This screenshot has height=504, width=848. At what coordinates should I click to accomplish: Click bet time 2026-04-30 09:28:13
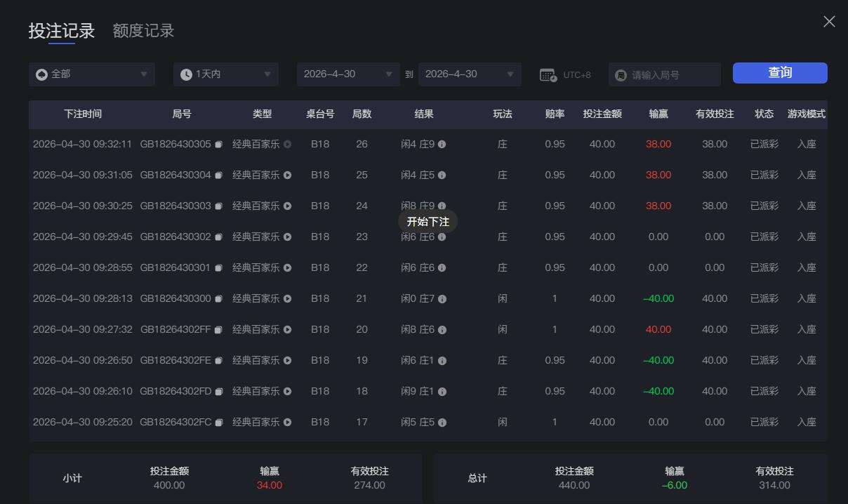[x=82, y=298]
